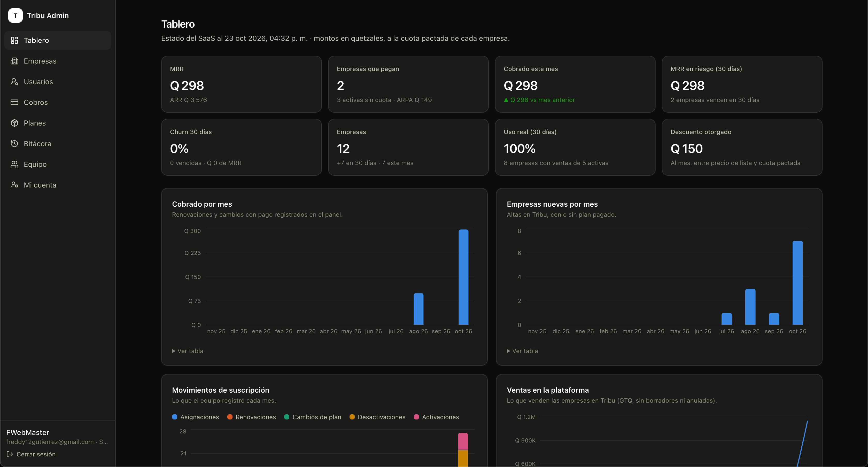868x467 pixels.
Task: Click the FWebMaster user name
Action: (x=28, y=432)
